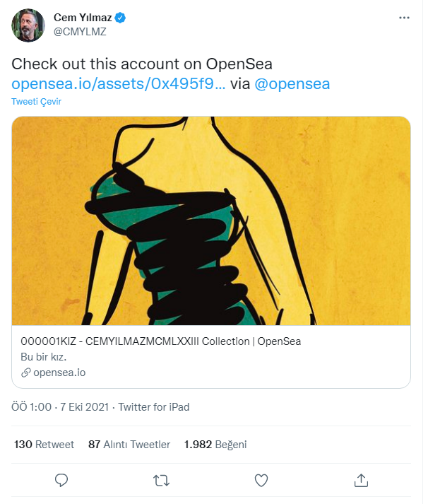Click the retweet arrows icon

[x=161, y=481]
